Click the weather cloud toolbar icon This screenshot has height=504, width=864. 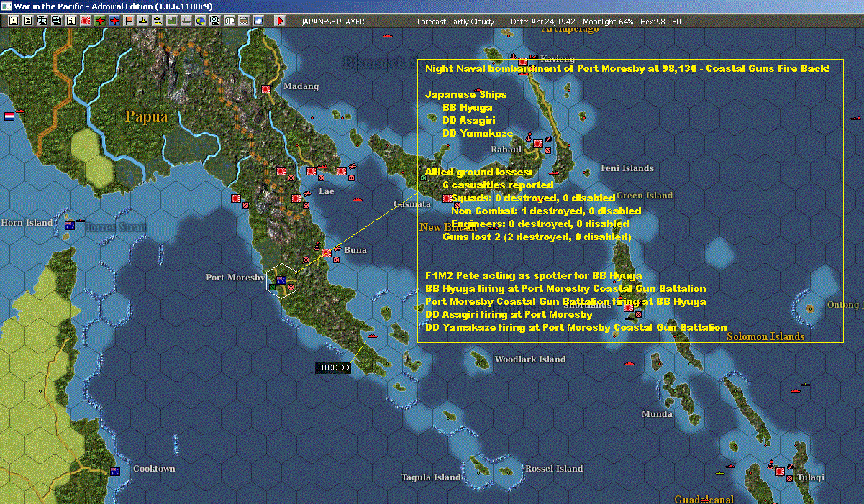[258, 22]
